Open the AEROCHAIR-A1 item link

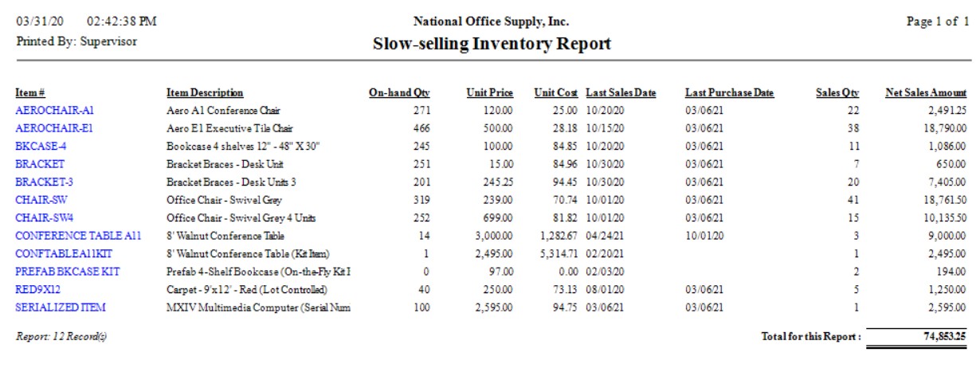click(x=54, y=111)
